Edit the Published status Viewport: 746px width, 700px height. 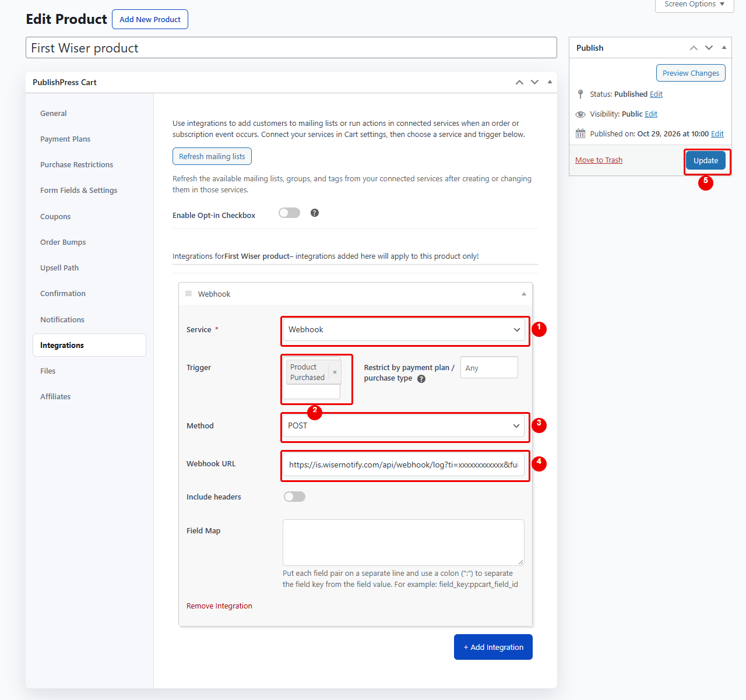[656, 94]
